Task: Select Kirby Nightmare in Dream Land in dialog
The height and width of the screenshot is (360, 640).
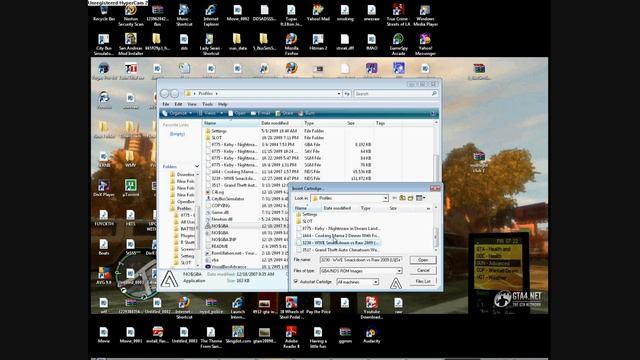Action: [x=339, y=229]
